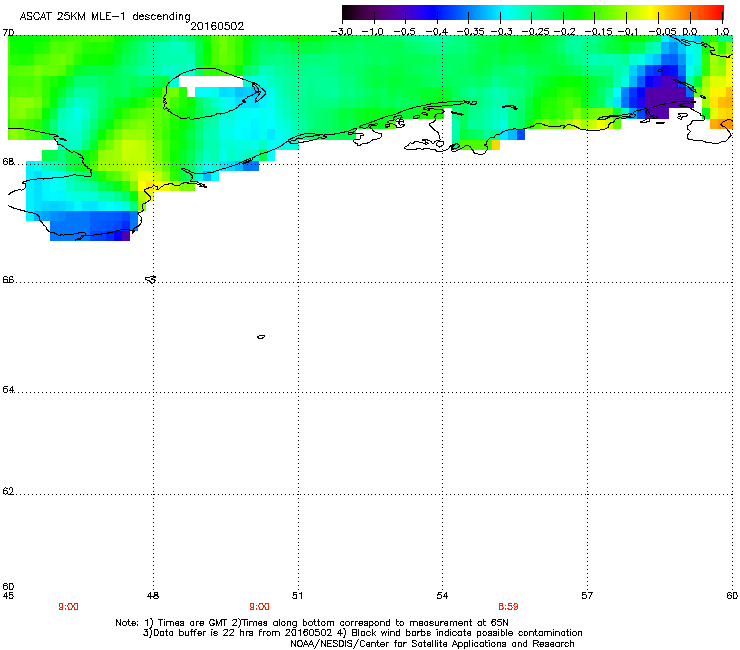This screenshot has width=740, height=650.
Task: Click the title 'ASCAT 25KM MLE-1 descending'
Action: click(105, 16)
